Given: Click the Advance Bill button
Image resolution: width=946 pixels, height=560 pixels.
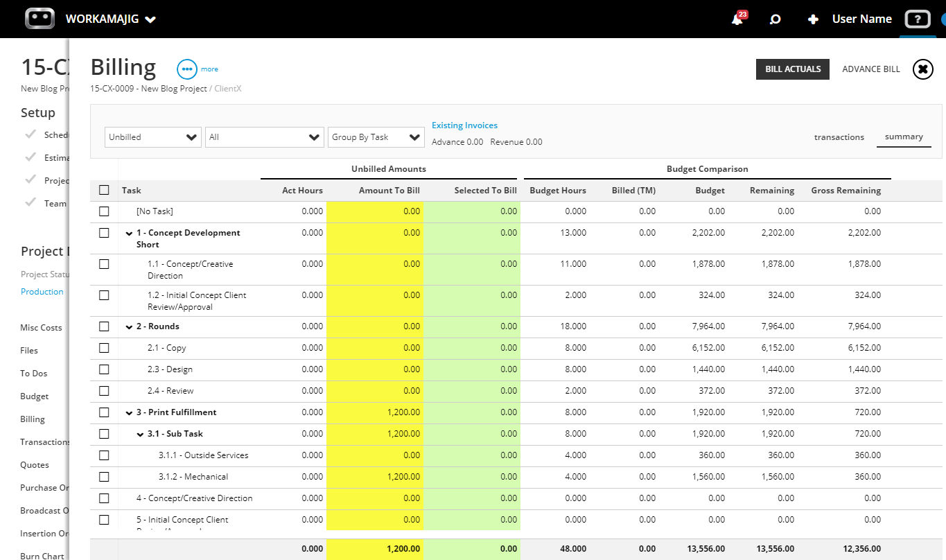Looking at the screenshot, I should click(x=871, y=69).
